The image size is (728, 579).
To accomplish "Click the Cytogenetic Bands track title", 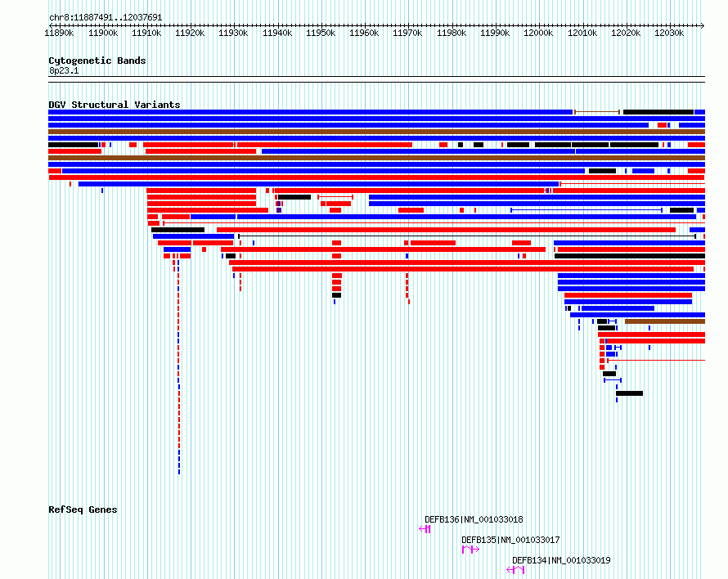I will (x=97, y=61).
